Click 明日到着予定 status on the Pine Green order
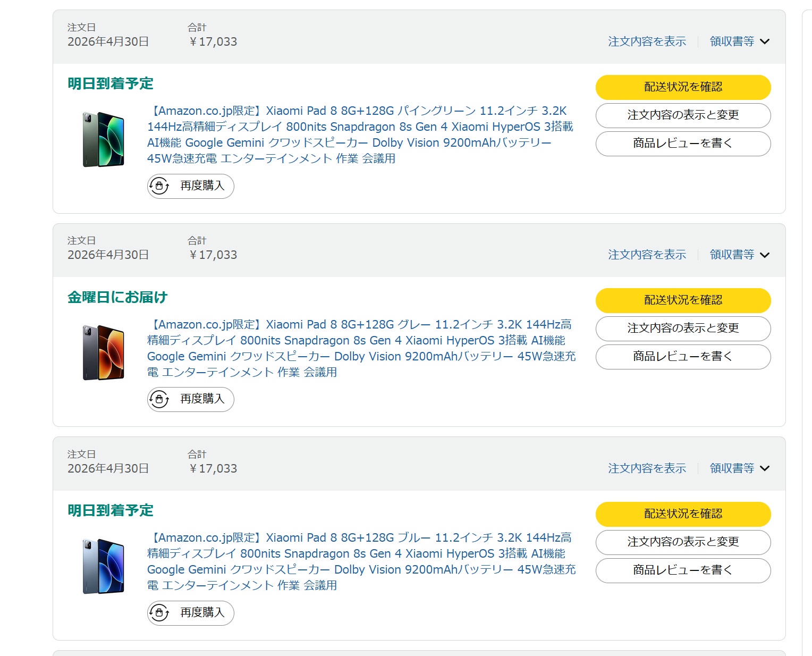The width and height of the screenshot is (812, 656). click(111, 83)
